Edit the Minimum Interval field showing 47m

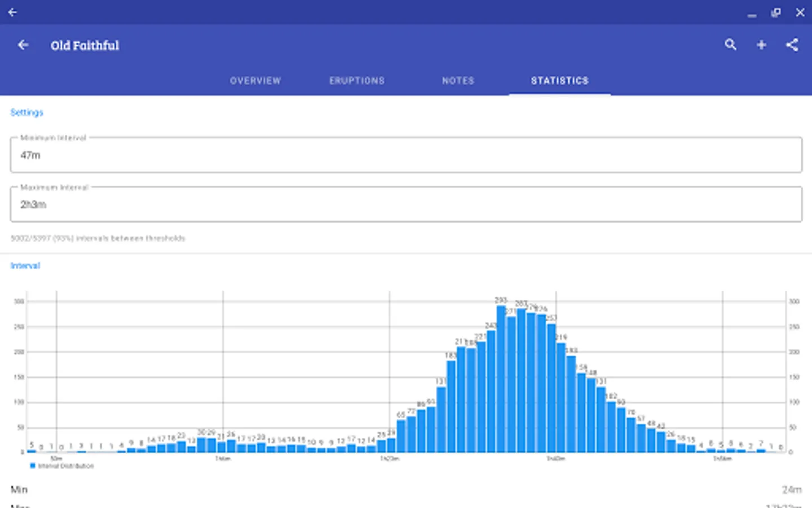[406, 155]
